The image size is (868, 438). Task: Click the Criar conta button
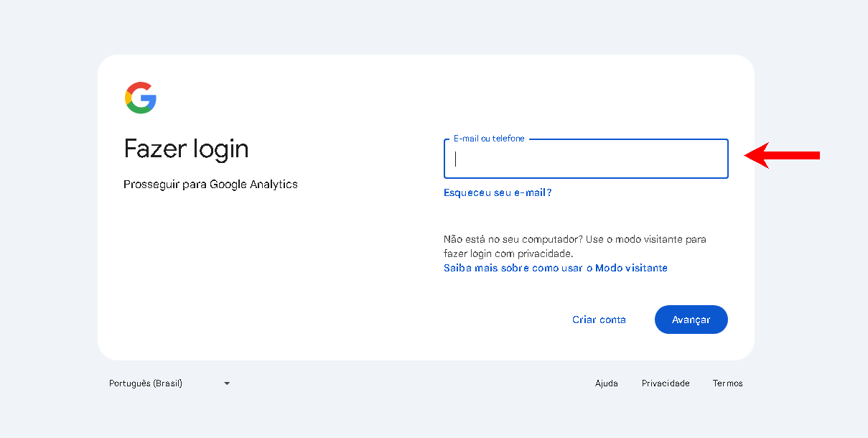tap(599, 320)
